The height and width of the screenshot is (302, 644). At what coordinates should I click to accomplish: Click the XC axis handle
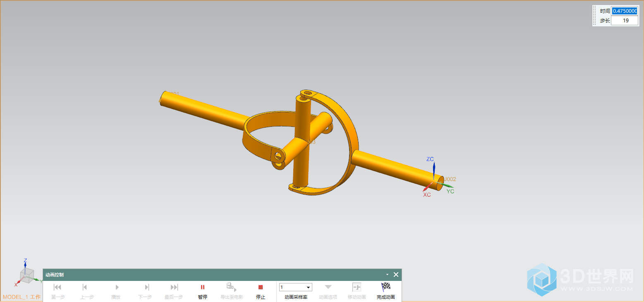[428, 187]
